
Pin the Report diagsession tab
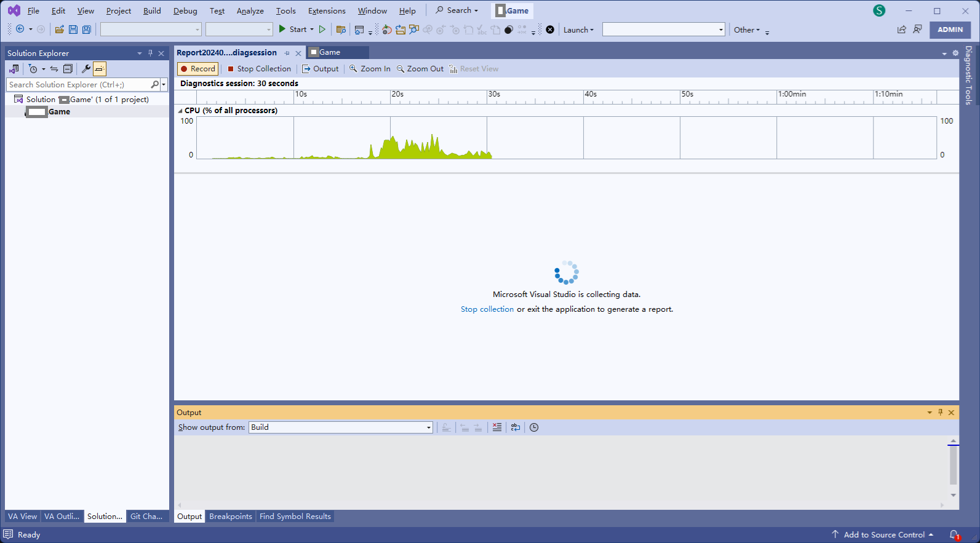287,53
